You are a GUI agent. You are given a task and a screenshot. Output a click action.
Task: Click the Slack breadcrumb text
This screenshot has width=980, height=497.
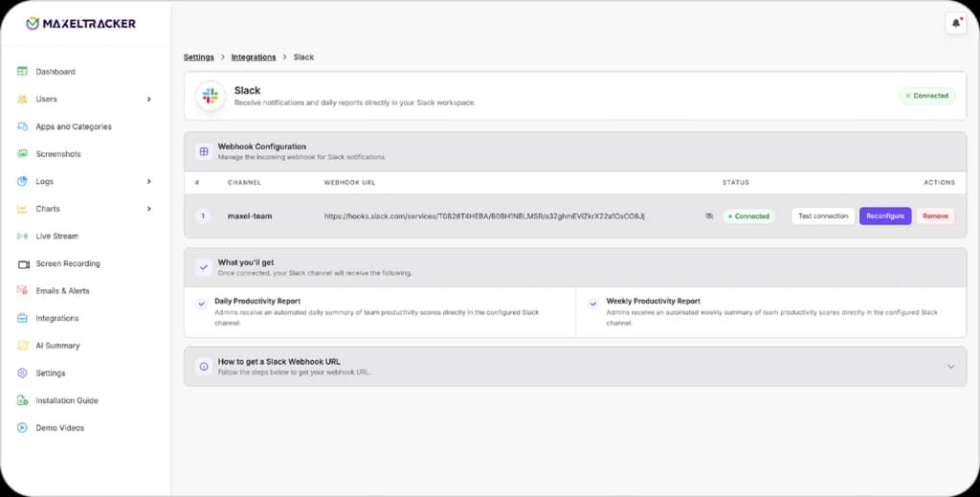(303, 56)
